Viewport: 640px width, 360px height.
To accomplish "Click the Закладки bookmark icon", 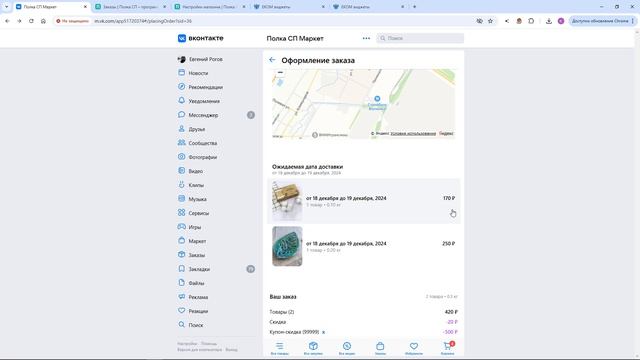I will pos(182,269).
